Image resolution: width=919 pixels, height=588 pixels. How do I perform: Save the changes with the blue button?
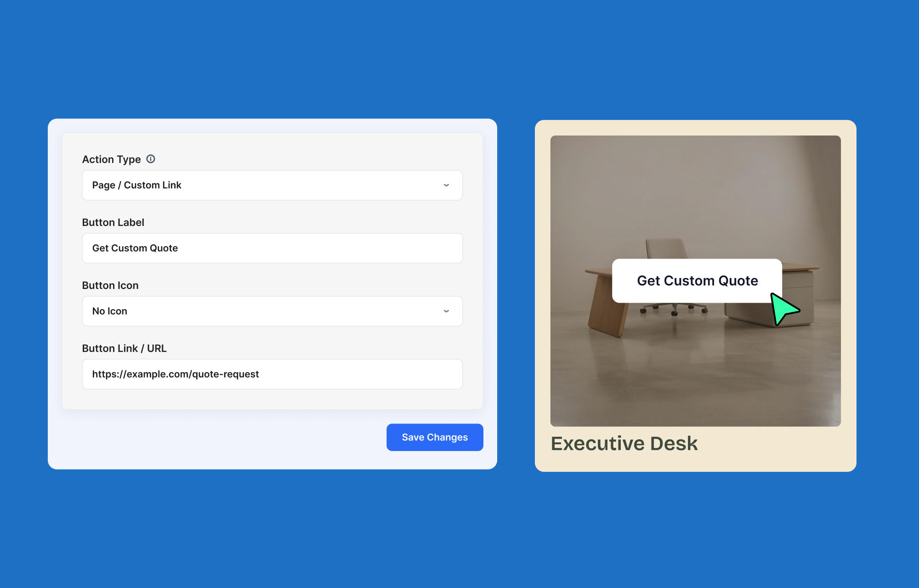point(435,437)
